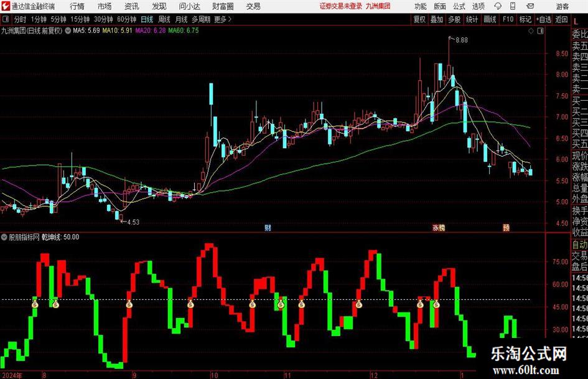The image size is (588, 379).
Task: Click the 返回 back button
Action: [x=561, y=19]
